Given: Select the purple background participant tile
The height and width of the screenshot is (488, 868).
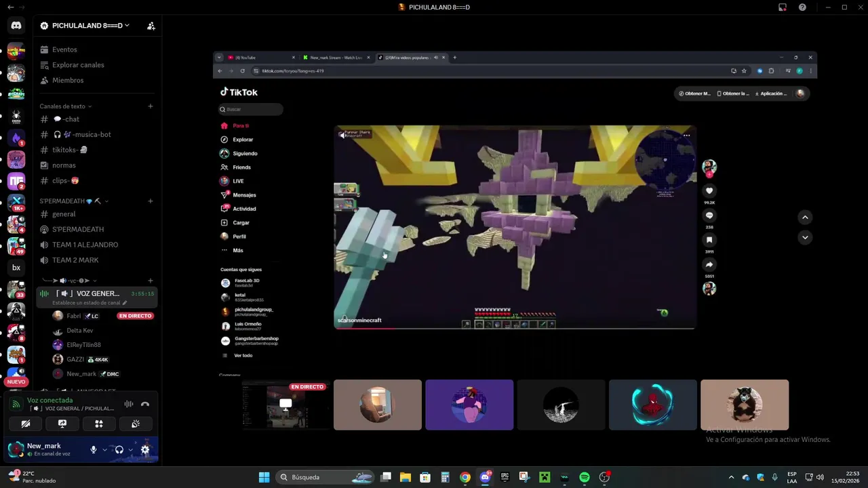Looking at the screenshot, I should coord(469,405).
